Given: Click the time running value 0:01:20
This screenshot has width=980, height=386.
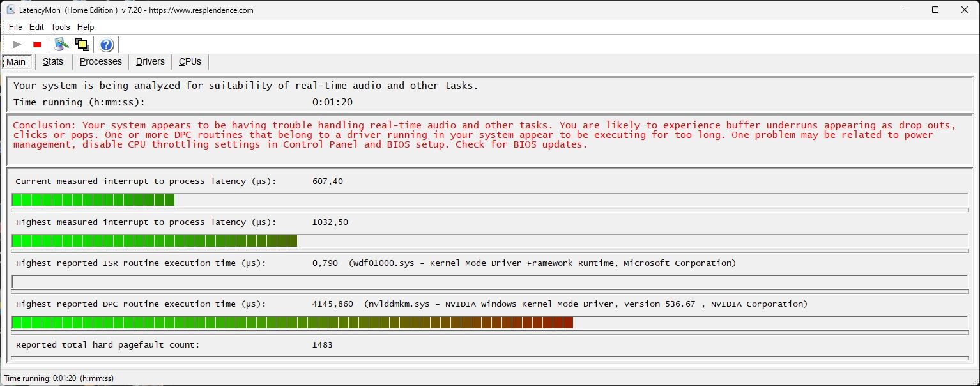Looking at the screenshot, I should (332, 102).
